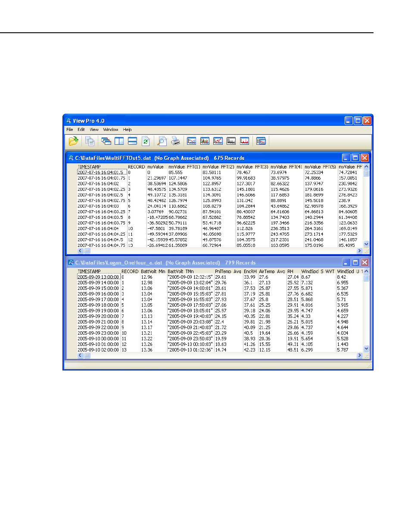Click down arrow of Logan_OneHour vertical scrollbar
Viewport: 411px width, 532px height.
(366, 348)
